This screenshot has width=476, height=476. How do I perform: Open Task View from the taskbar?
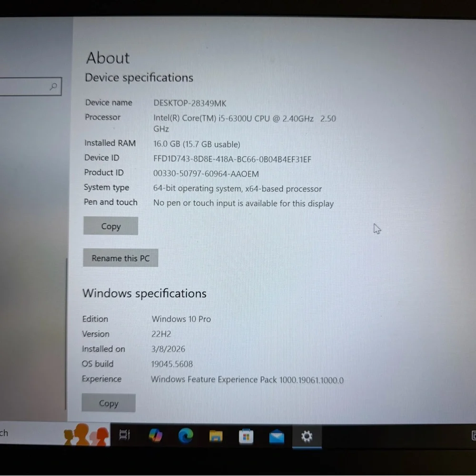[x=124, y=435]
